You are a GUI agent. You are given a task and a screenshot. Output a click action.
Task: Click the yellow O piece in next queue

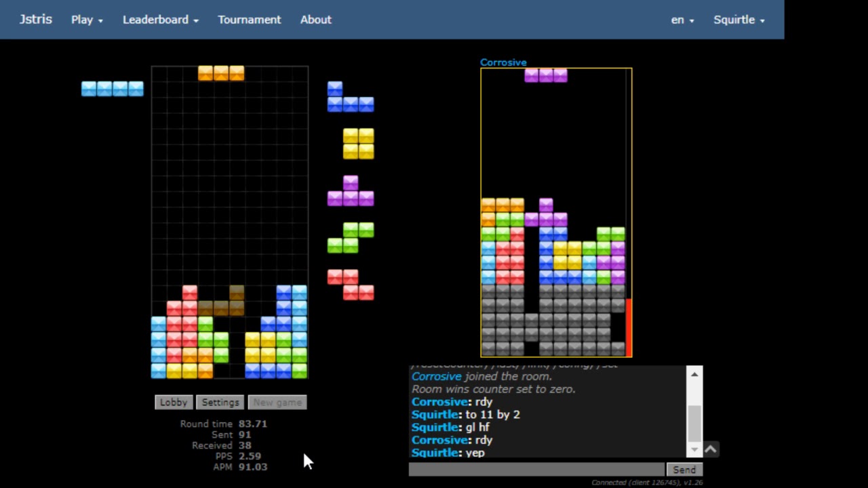tap(358, 144)
